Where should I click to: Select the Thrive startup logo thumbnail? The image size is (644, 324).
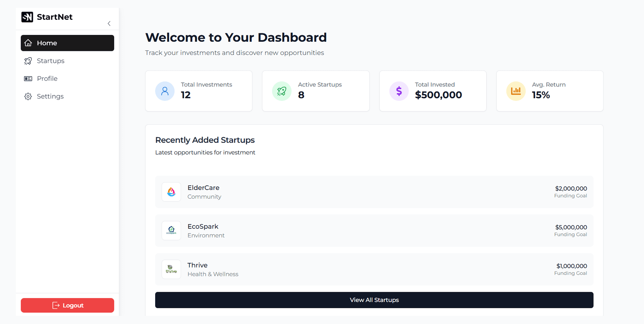[x=171, y=269]
